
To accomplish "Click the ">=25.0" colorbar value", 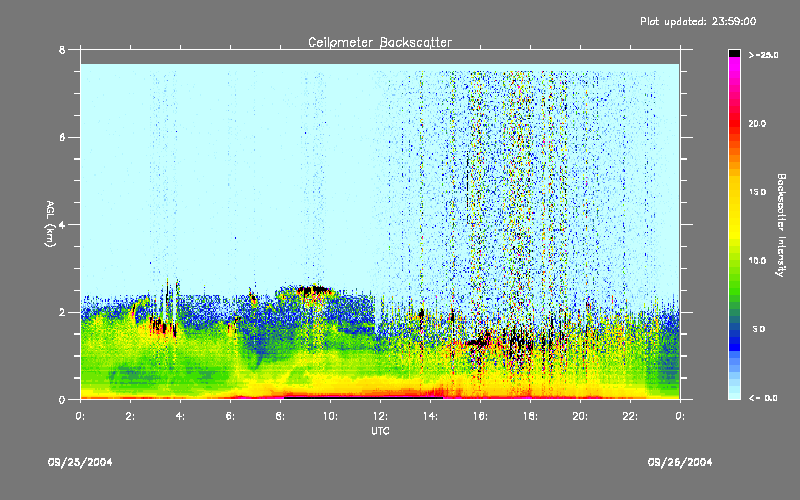I will (x=764, y=55).
